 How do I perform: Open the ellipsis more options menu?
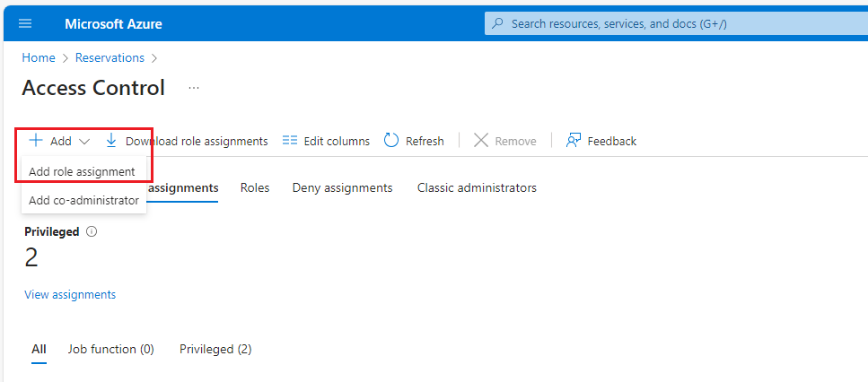194,88
